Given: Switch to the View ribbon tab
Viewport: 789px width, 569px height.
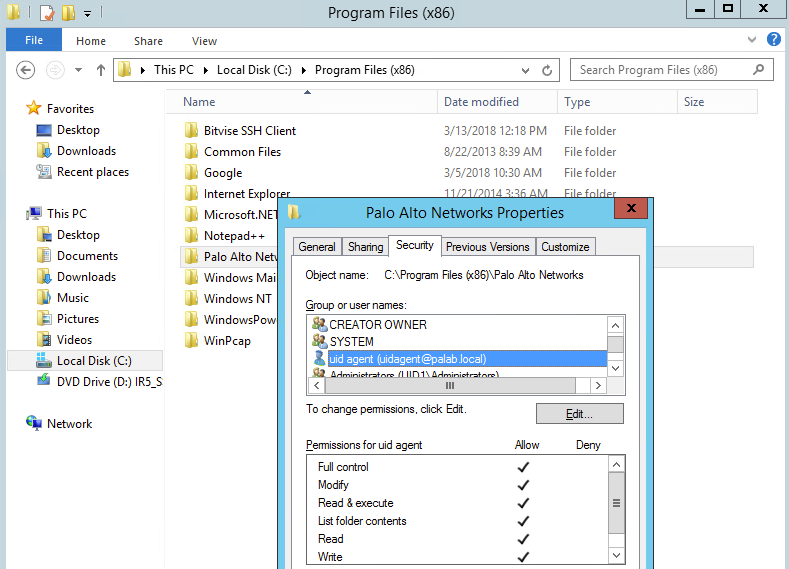Looking at the screenshot, I should pos(204,41).
